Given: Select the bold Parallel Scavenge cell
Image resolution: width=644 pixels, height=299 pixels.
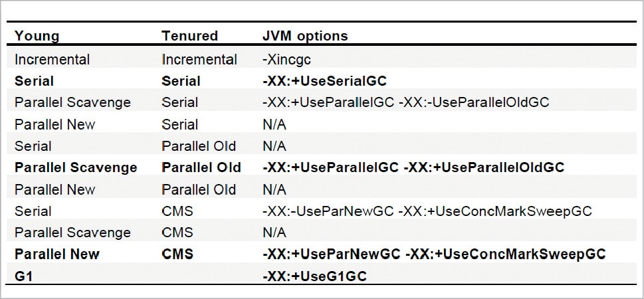Looking at the screenshot, I should pos(76,167).
